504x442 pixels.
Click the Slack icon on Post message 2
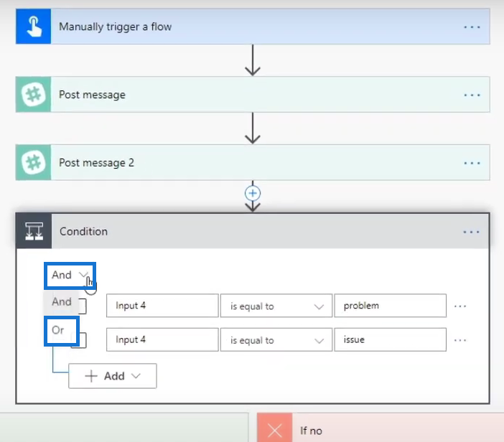point(34,162)
